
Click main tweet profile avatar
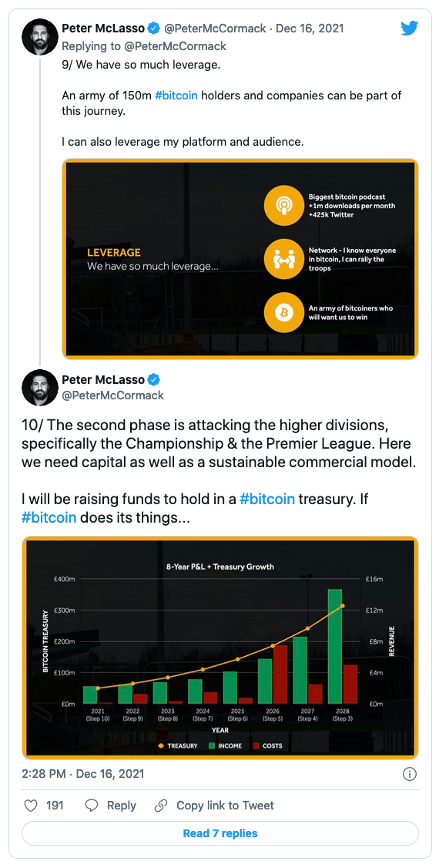coord(40,388)
